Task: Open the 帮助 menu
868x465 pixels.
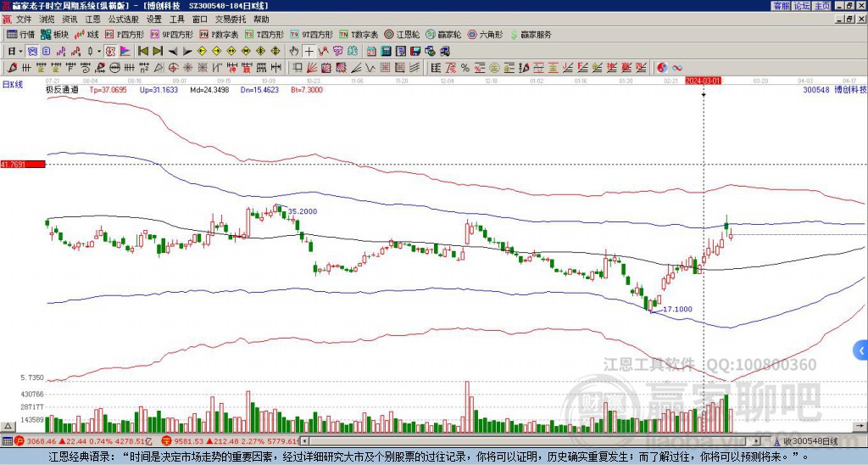Action: point(261,20)
